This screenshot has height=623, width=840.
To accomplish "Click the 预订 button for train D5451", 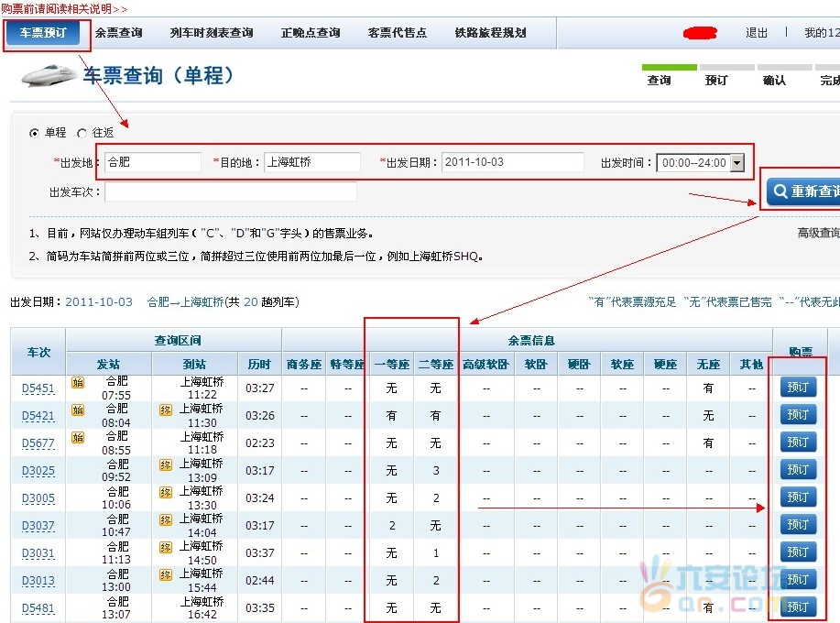I will click(798, 387).
